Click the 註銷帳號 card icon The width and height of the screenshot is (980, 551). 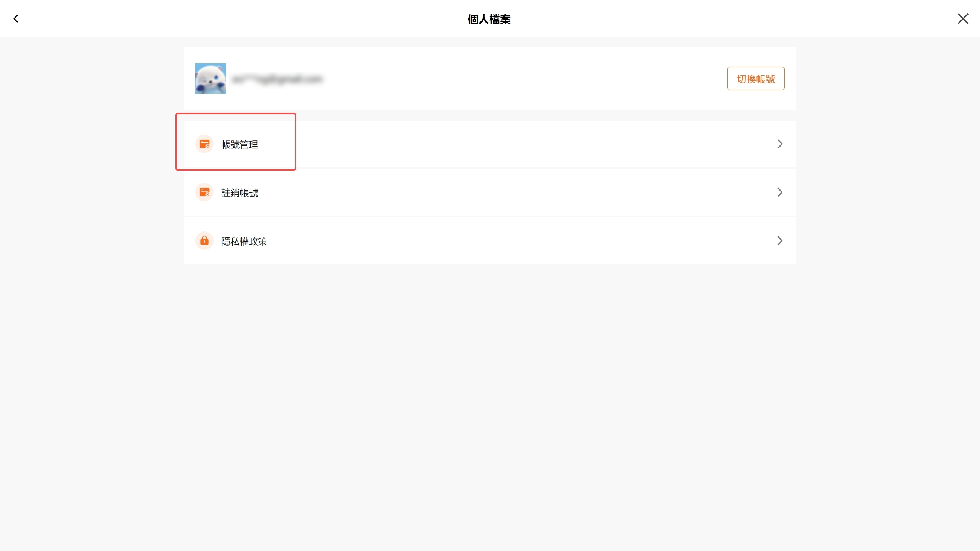204,192
